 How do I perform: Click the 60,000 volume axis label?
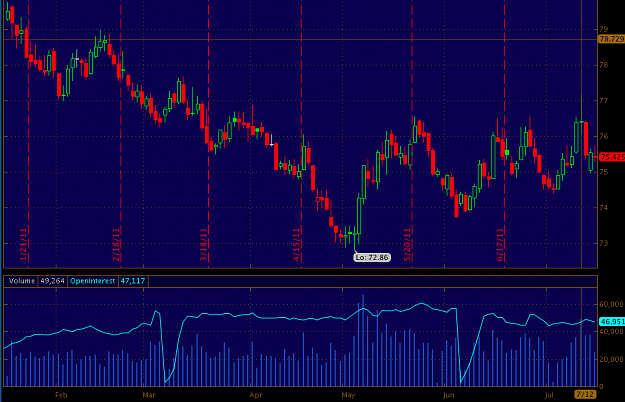pos(611,304)
